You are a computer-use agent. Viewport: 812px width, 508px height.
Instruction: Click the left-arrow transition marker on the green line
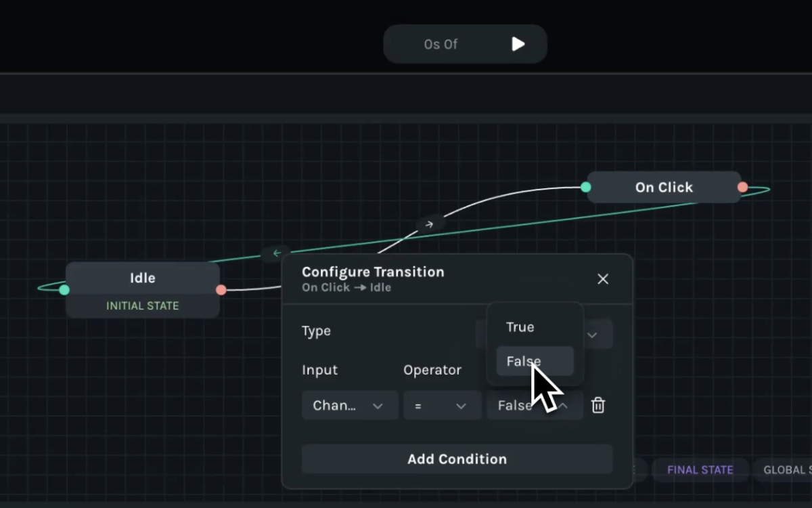click(x=276, y=253)
